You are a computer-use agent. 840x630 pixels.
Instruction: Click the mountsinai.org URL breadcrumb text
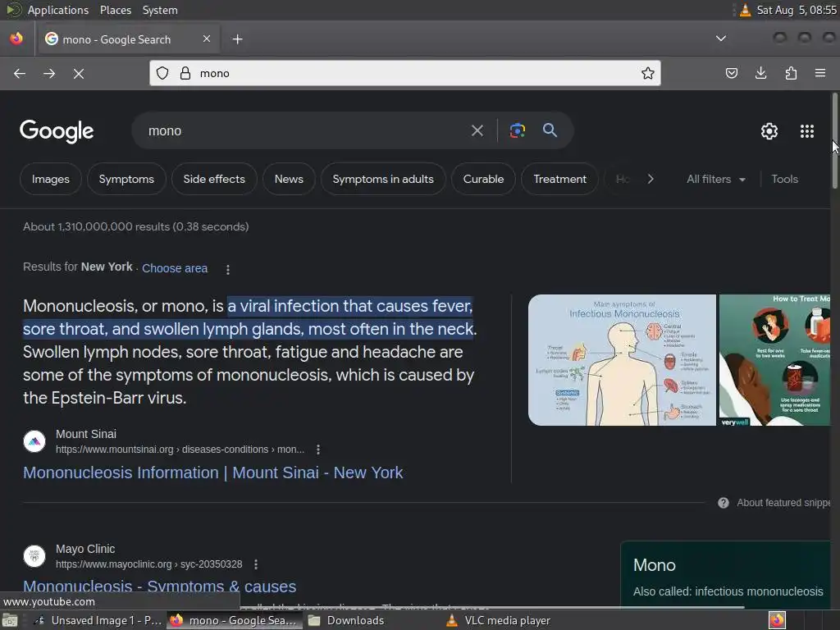coord(180,450)
